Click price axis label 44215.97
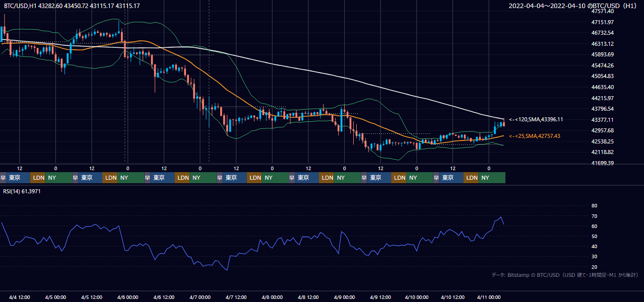This screenshot has height=302, width=644. (x=603, y=98)
